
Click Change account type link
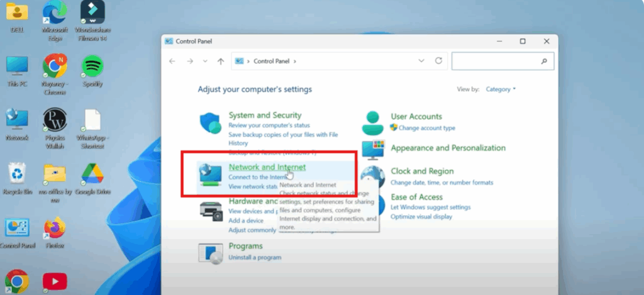click(x=426, y=128)
